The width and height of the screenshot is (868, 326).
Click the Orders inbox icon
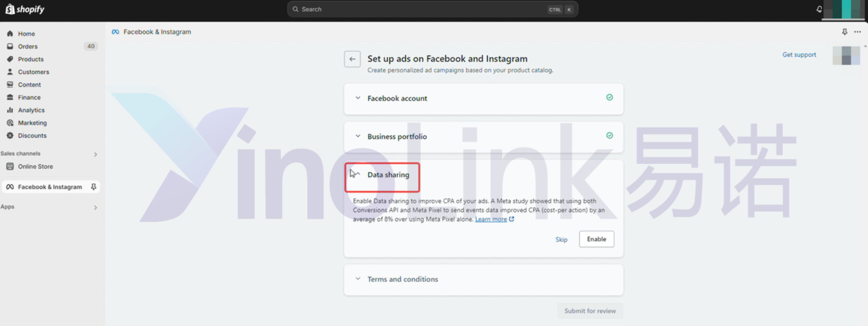(x=10, y=46)
